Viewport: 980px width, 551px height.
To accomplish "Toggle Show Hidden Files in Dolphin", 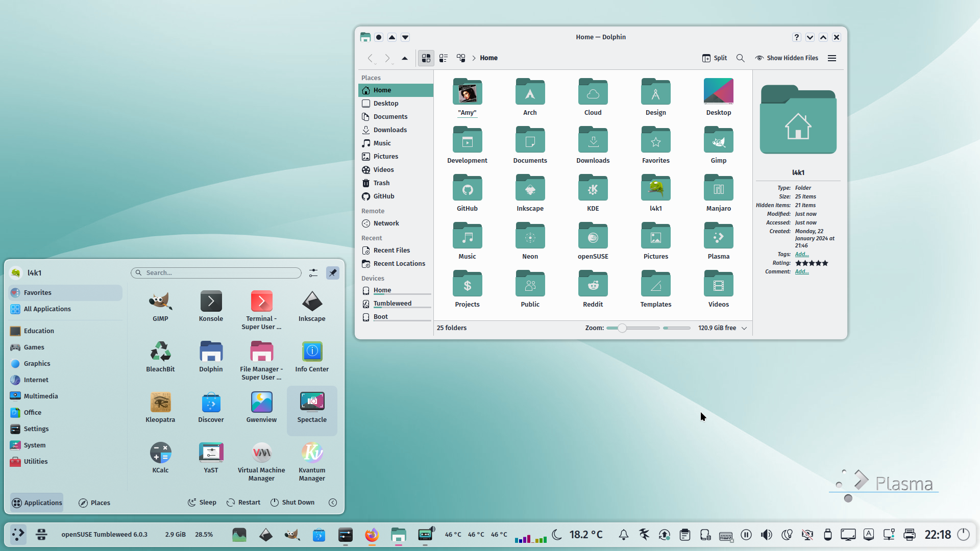I will pos(787,58).
